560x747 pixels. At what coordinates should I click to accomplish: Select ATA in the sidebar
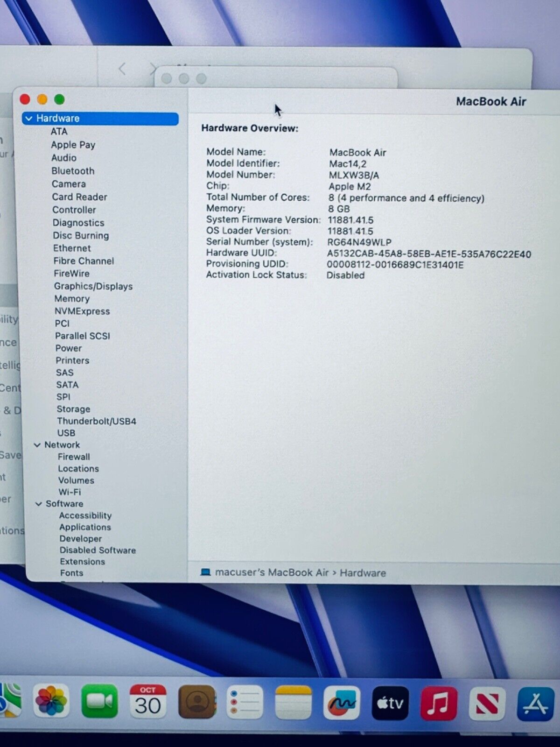click(59, 132)
